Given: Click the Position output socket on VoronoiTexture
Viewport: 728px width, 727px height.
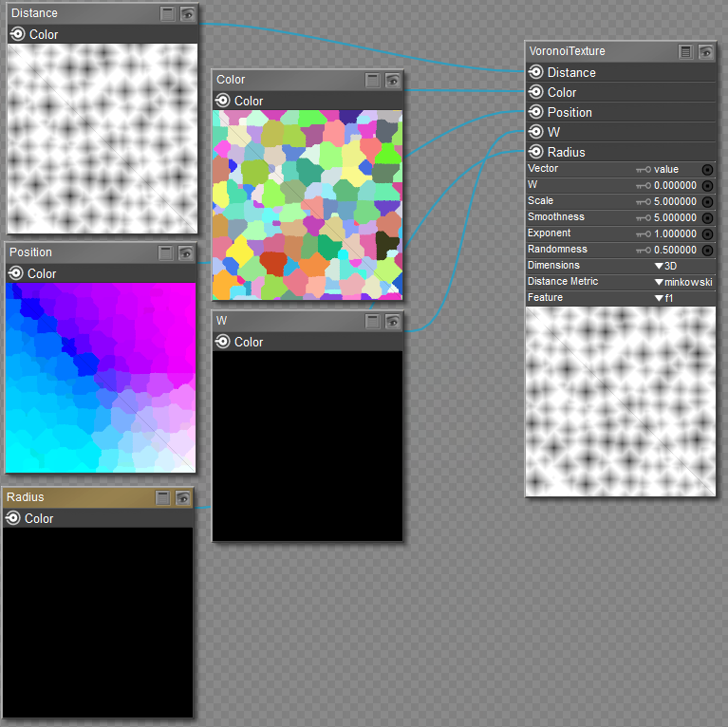Looking at the screenshot, I should [536, 112].
